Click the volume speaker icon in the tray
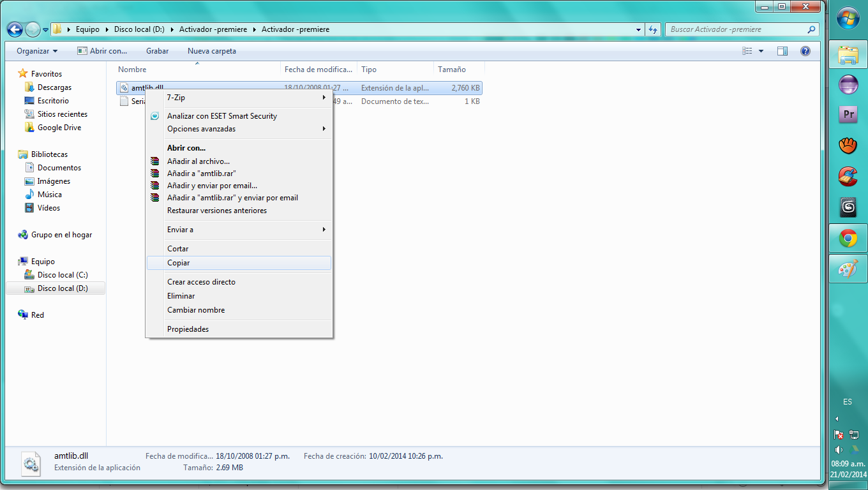Screen dimensions: 868x490 (840, 450)
